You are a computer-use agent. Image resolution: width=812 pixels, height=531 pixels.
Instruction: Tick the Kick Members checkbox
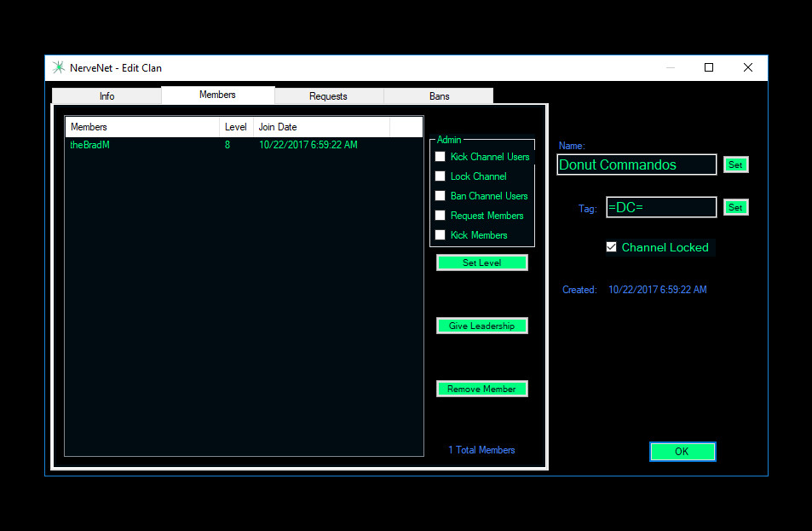coord(441,235)
